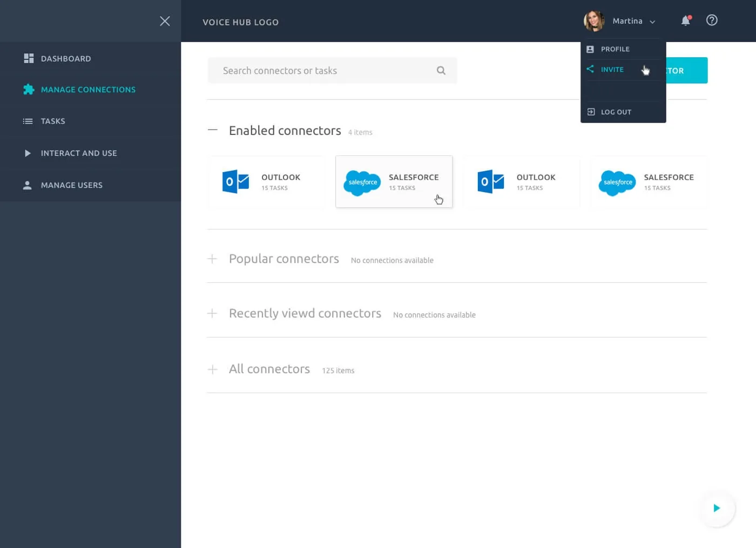Open the first Outlook connector card
This screenshot has width=756, height=548.
pos(266,182)
